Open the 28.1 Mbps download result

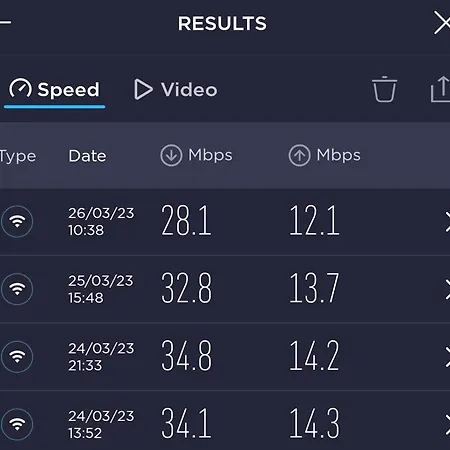[186, 220]
